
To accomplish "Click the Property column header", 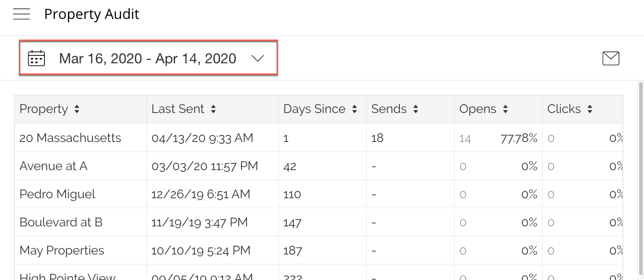I will pos(44,109).
